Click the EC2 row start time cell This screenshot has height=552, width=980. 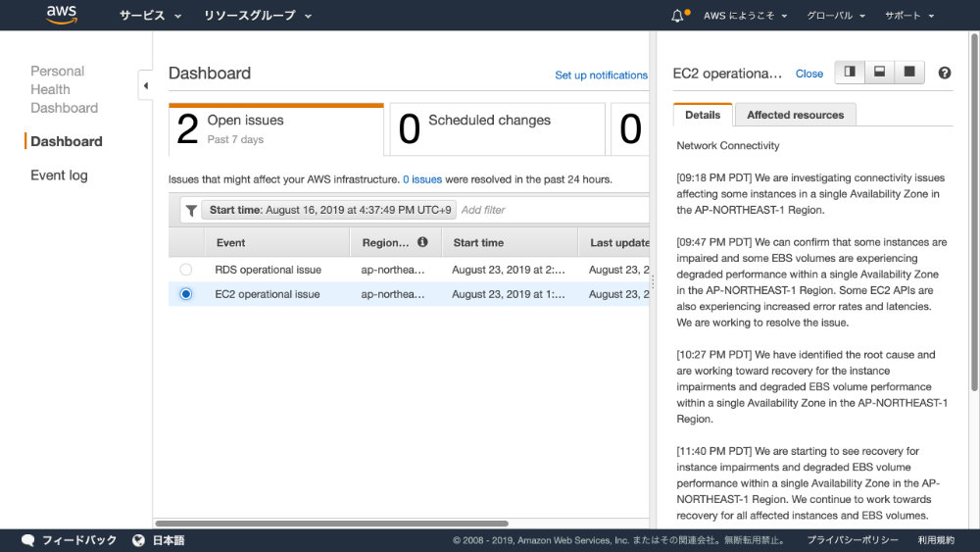click(508, 294)
